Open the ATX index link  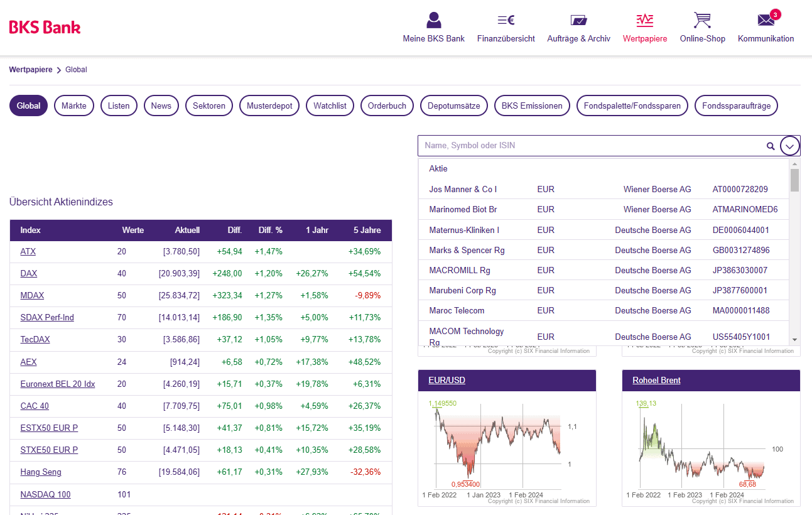[x=28, y=251]
